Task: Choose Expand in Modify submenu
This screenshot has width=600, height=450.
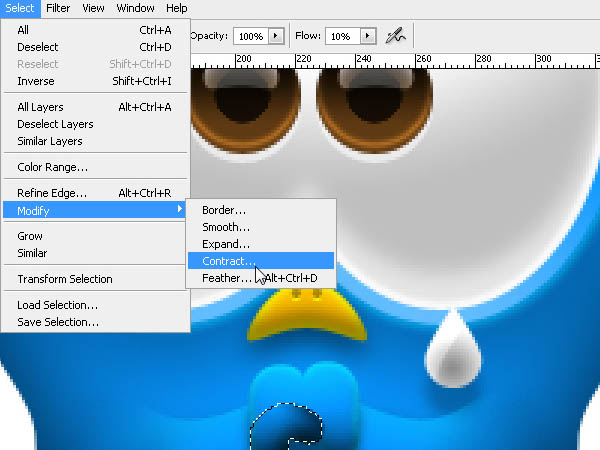Action: coord(261,244)
